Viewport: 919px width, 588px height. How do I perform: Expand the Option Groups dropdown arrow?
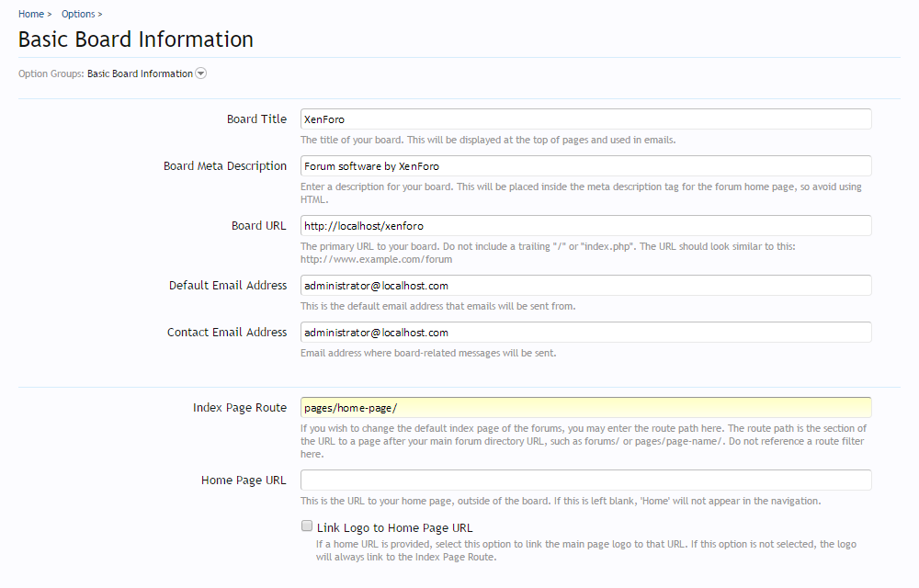coord(200,73)
